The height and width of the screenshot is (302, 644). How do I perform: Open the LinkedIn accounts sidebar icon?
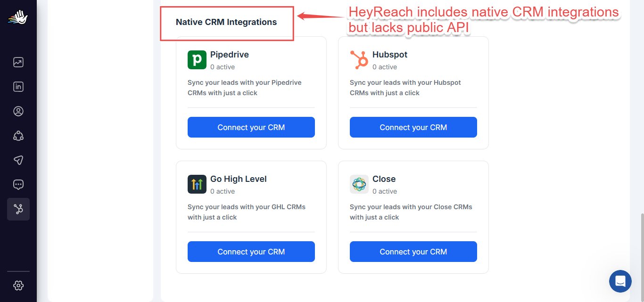click(18, 87)
